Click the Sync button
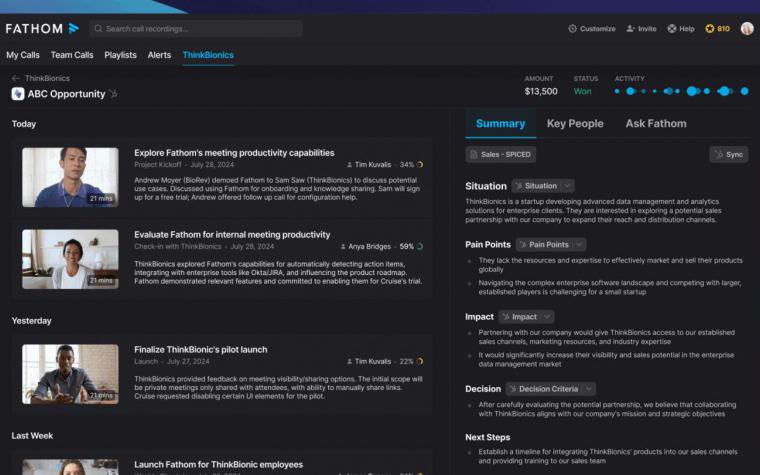 pyautogui.click(x=728, y=155)
